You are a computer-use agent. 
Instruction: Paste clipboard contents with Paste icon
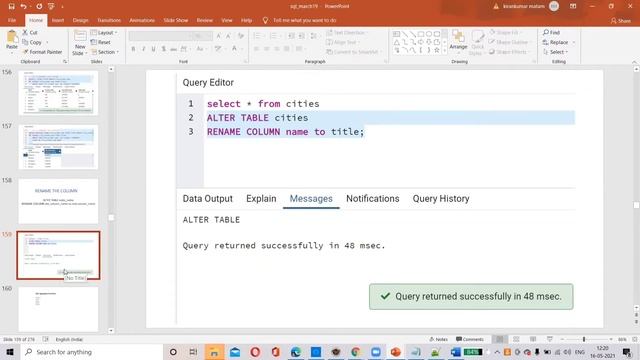12,37
